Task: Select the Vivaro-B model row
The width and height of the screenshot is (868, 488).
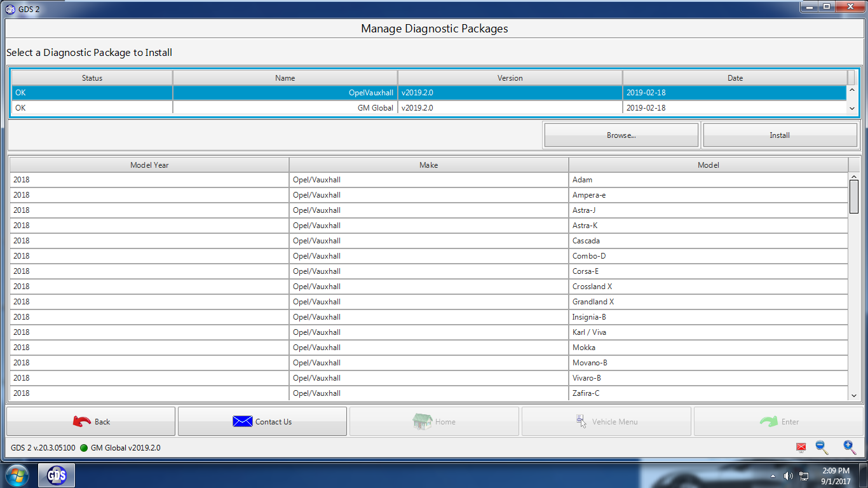Action: click(429, 378)
